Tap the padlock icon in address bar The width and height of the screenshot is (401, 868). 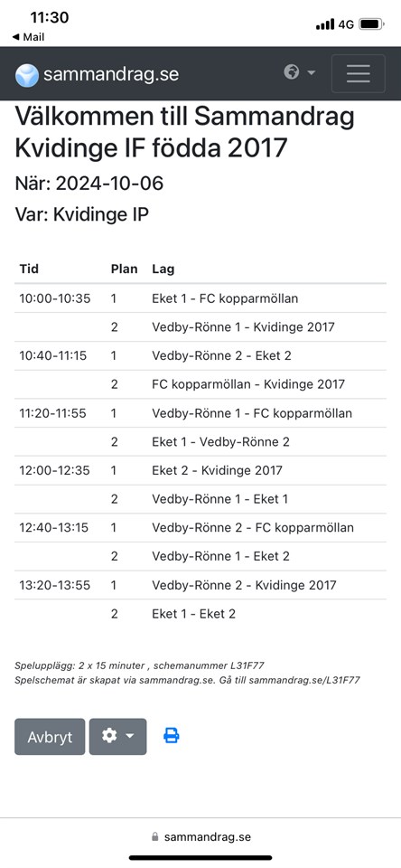tap(154, 837)
